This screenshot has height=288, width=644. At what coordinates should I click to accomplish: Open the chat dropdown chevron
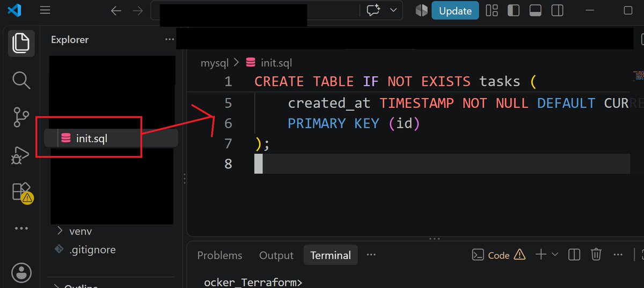pos(393,10)
